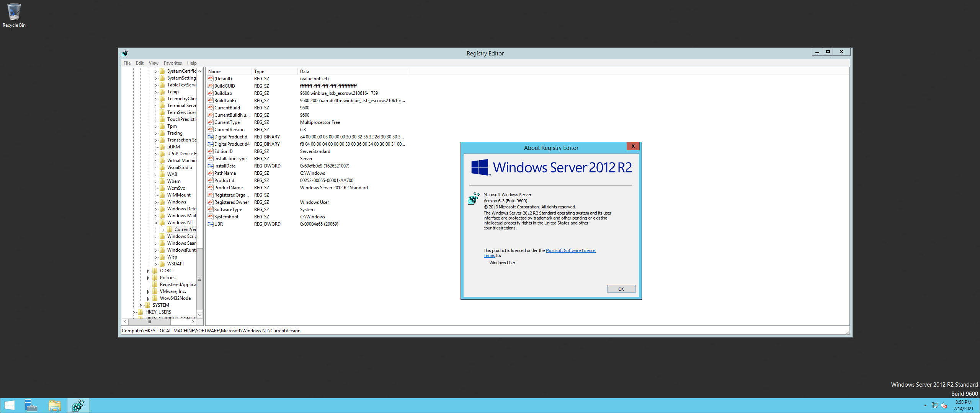Open the Microsoft Software License link
980x413 pixels.
point(570,250)
